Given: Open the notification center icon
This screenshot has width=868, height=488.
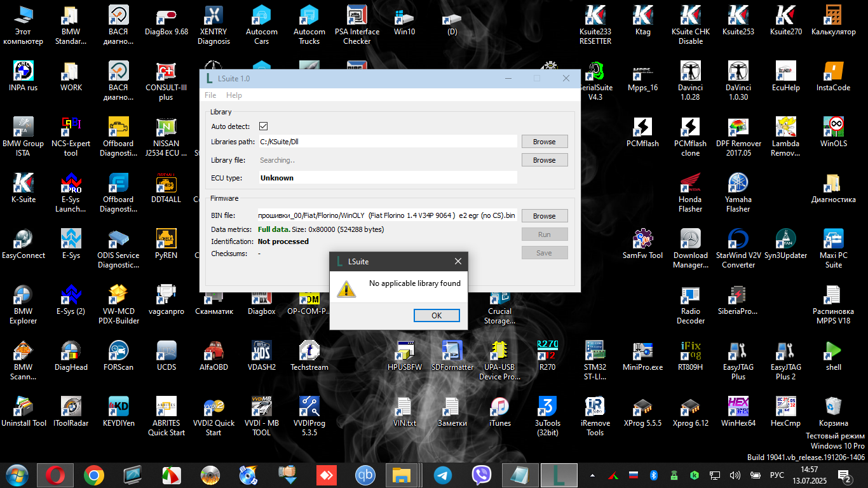Looking at the screenshot, I should coord(846,476).
